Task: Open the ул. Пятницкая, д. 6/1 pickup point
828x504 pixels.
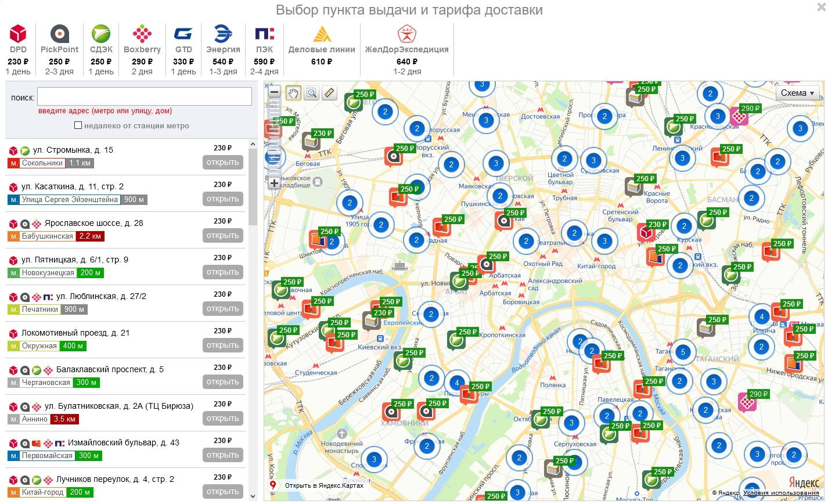Action: 223,272
